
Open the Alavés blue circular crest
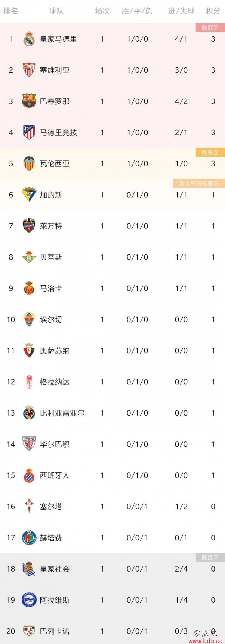click(29, 600)
